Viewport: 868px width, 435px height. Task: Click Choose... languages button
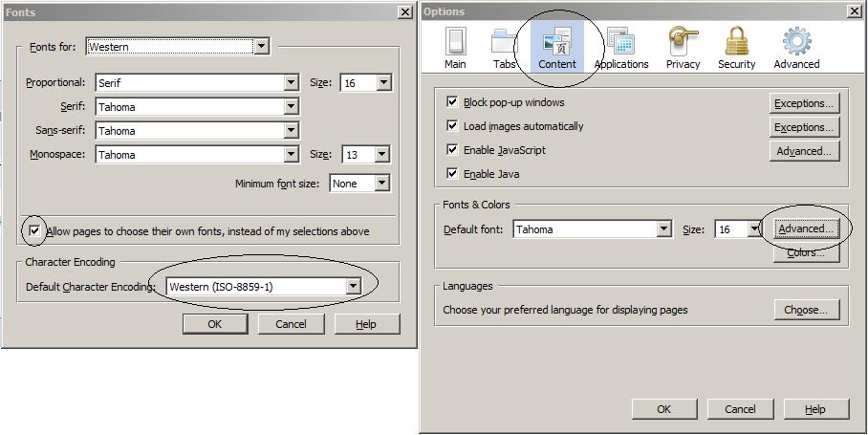(x=807, y=310)
